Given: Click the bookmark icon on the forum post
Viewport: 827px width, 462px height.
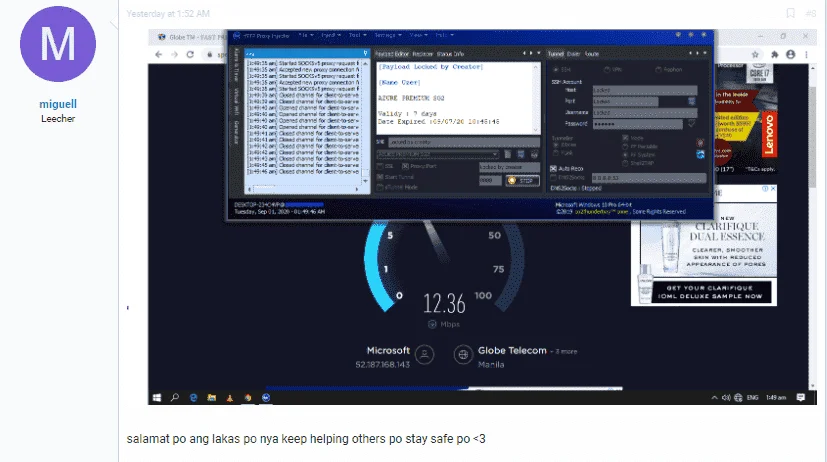Looking at the screenshot, I should pyautogui.click(x=790, y=13).
